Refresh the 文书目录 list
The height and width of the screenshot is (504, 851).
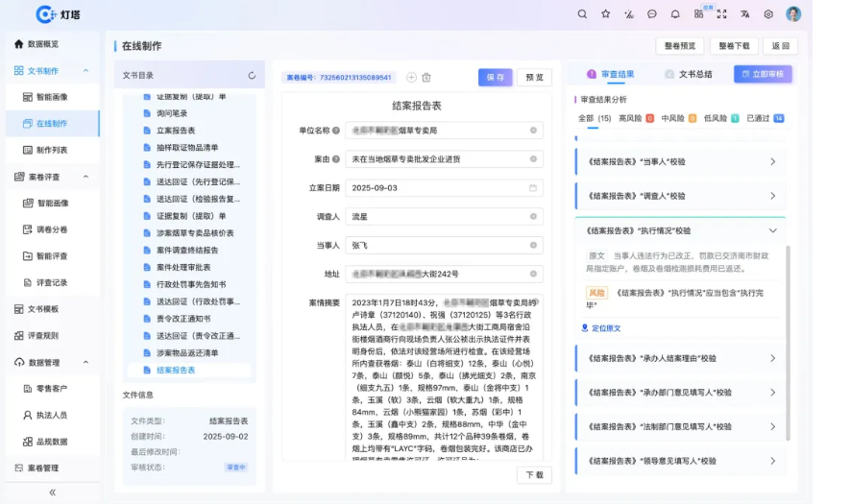(x=252, y=76)
